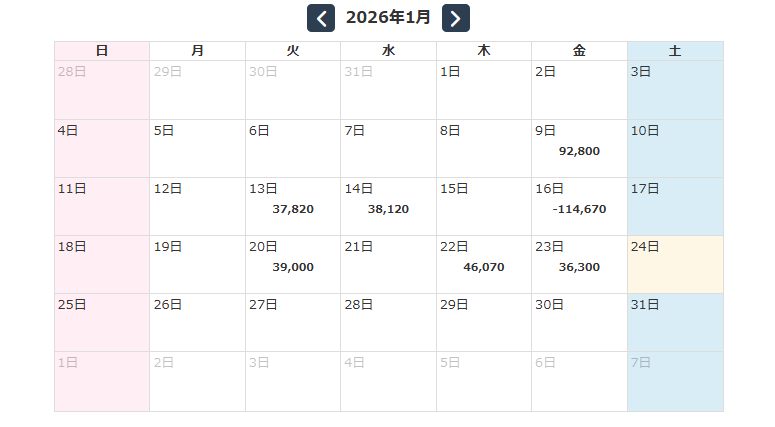The height and width of the screenshot is (427, 775).
Task: Click the 2026年1月 month title
Action: pyautogui.click(x=388, y=18)
